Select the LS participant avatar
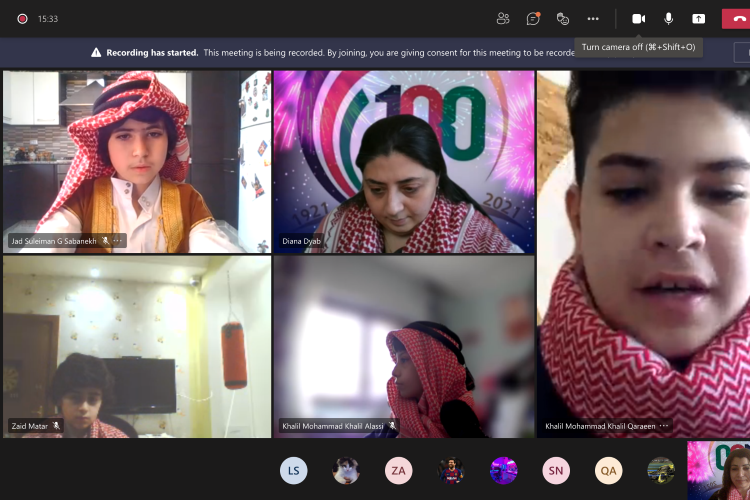 coord(293,470)
